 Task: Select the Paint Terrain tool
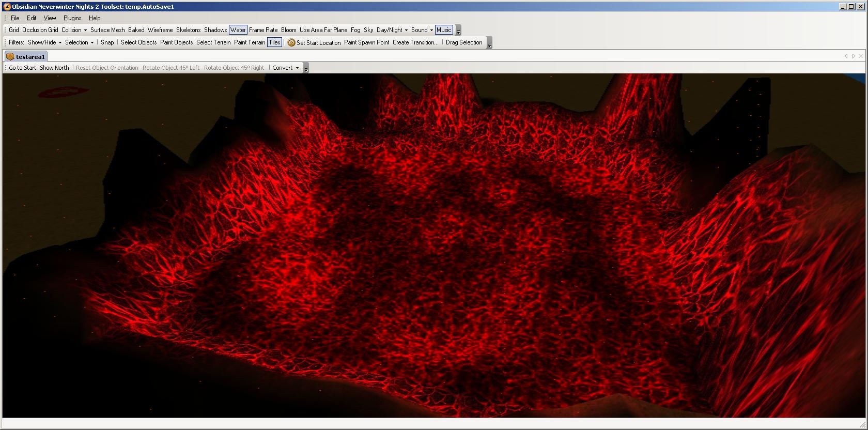click(250, 42)
